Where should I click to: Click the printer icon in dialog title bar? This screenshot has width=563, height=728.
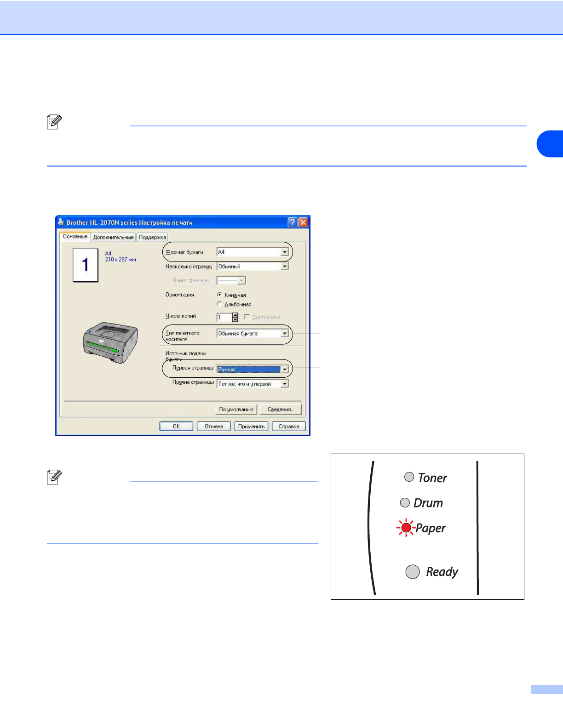click(61, 222)
